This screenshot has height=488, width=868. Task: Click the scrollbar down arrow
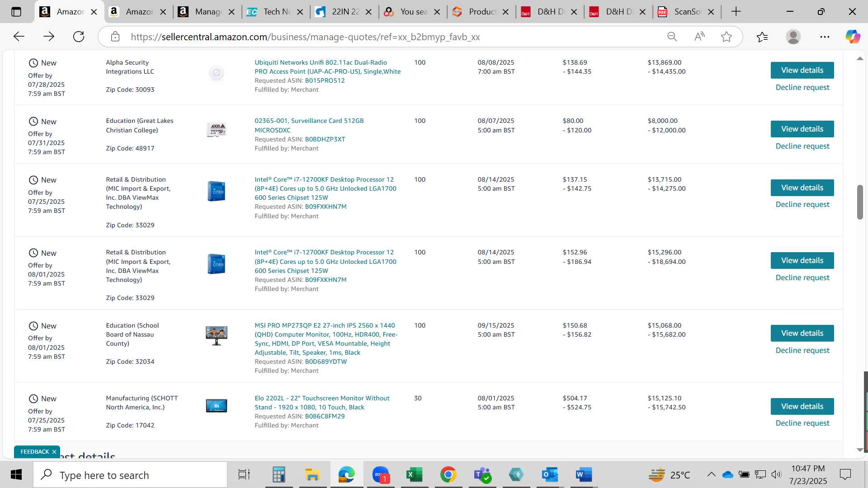point(860,450)
